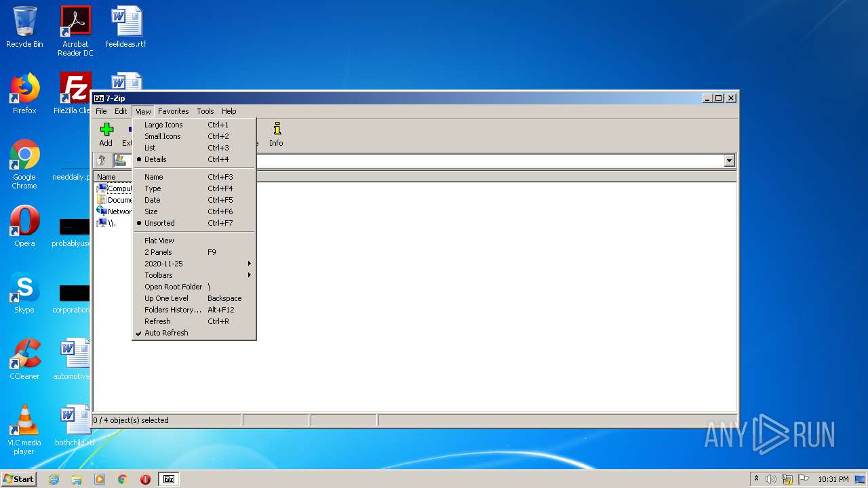The height and width of the screenshot is (488, 868).
Task: Launch CCleaner from the desktop
Action: [x=24, y=359]
